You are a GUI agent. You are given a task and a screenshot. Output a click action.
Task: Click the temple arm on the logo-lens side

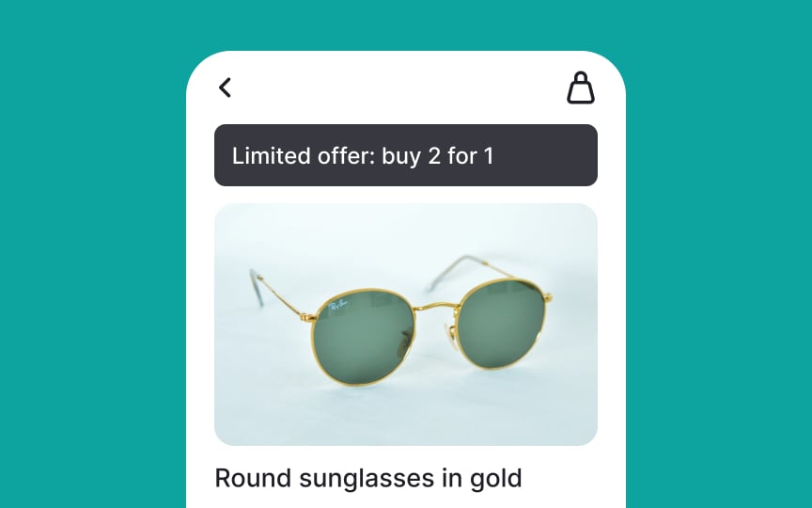pos(280,294)
